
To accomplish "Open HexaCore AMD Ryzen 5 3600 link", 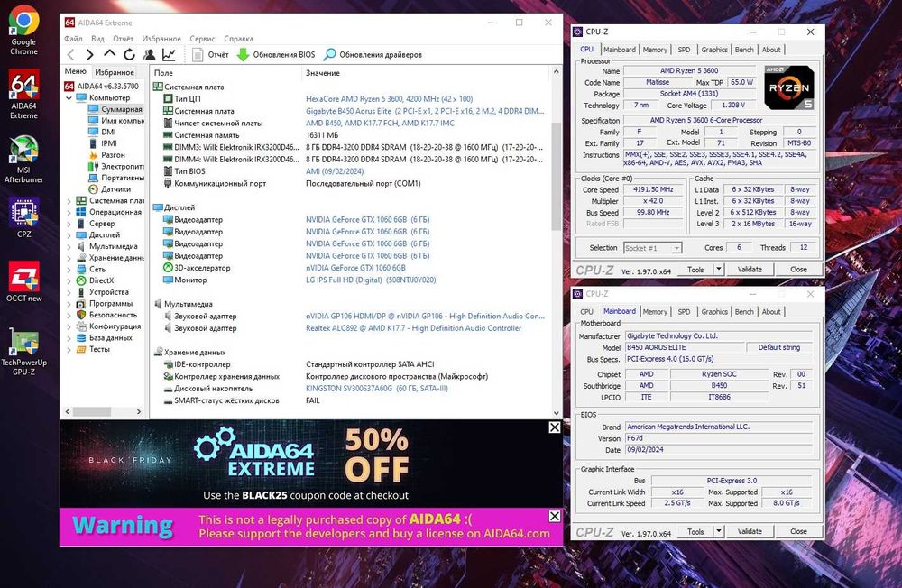I will coord(389,99).
